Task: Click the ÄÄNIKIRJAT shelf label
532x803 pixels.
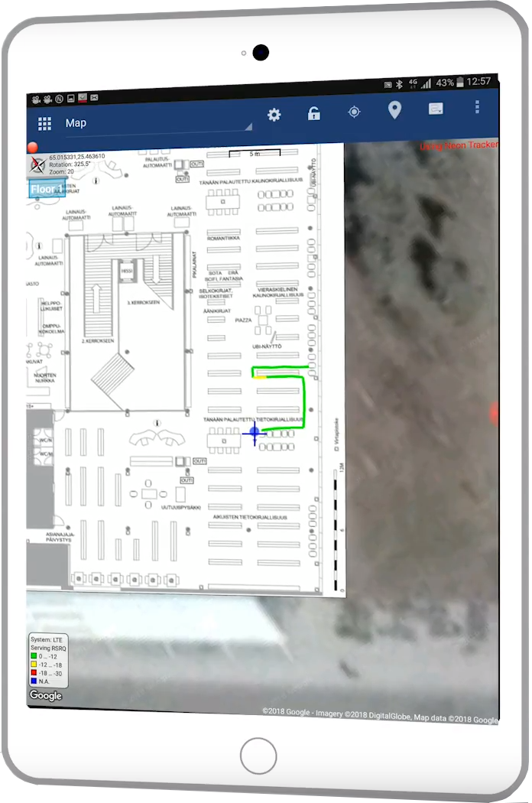Action: [x=216, y=310]
